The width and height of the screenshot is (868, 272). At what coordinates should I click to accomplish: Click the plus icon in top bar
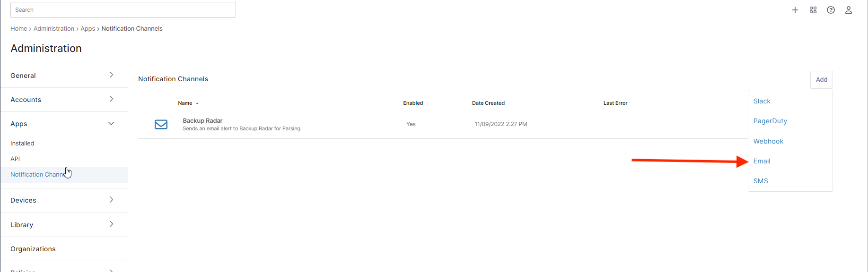coord(795,10)
